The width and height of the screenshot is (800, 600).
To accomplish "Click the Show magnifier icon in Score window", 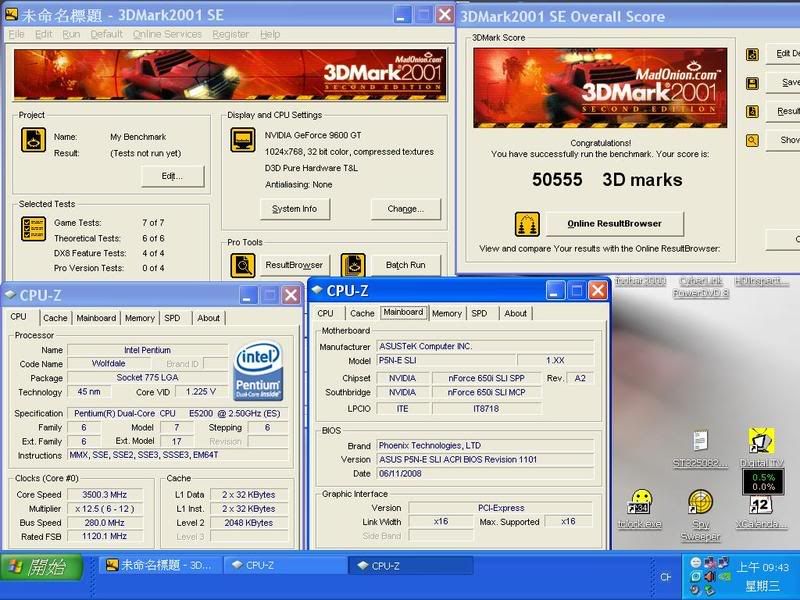I will point(752,140).
